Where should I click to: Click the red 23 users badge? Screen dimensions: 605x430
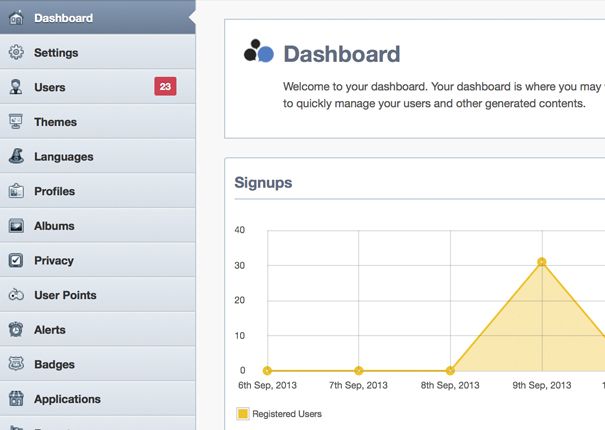point(165,87)
